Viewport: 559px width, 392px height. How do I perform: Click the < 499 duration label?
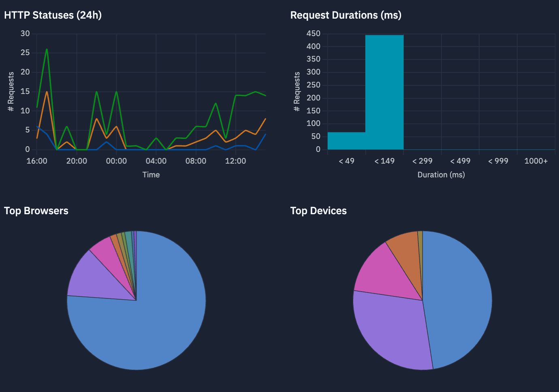pos(460,161)
